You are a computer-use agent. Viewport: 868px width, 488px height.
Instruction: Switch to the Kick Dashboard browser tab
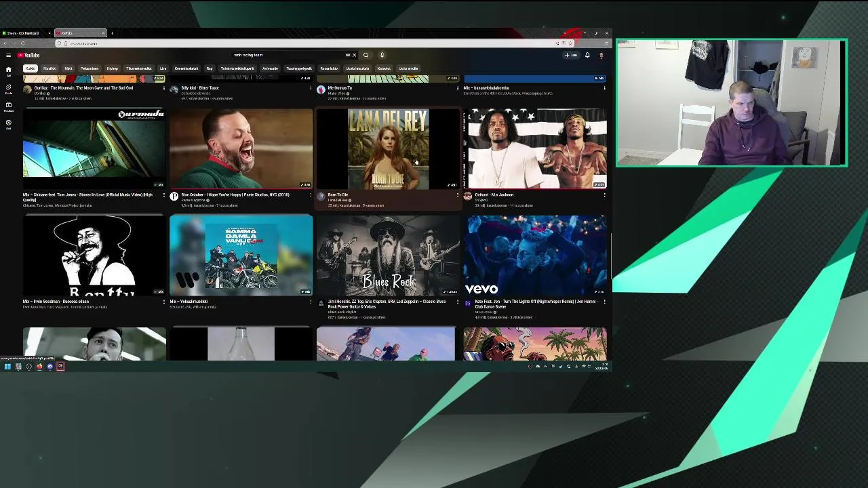point(26,33)
